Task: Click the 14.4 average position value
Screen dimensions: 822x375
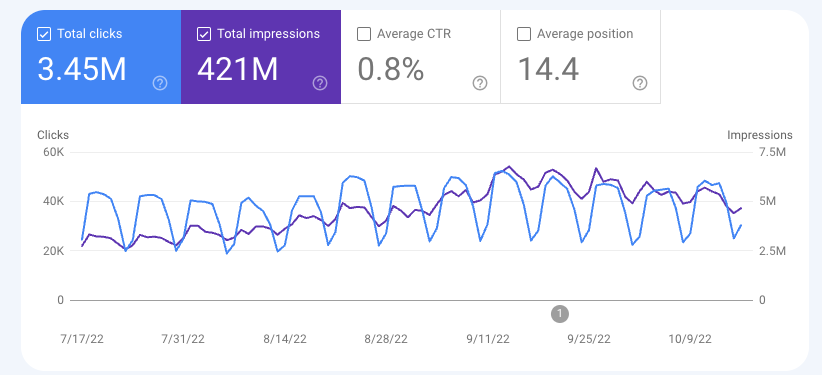Action: (x=548, y=70)
